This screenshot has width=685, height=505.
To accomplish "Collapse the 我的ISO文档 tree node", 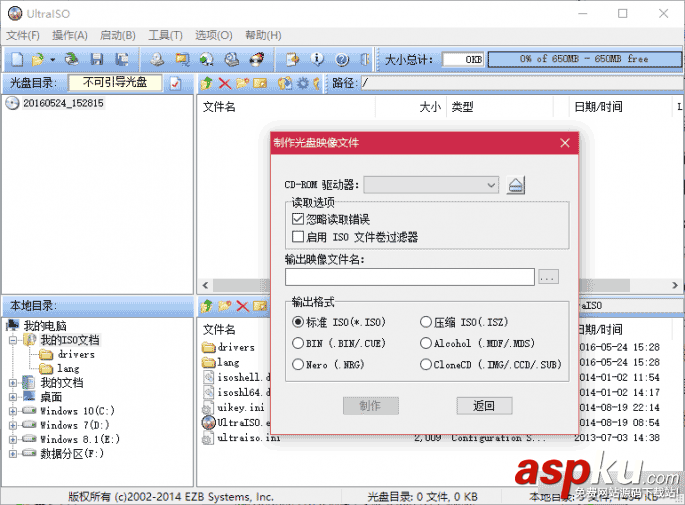I will [x=13, y=340].
